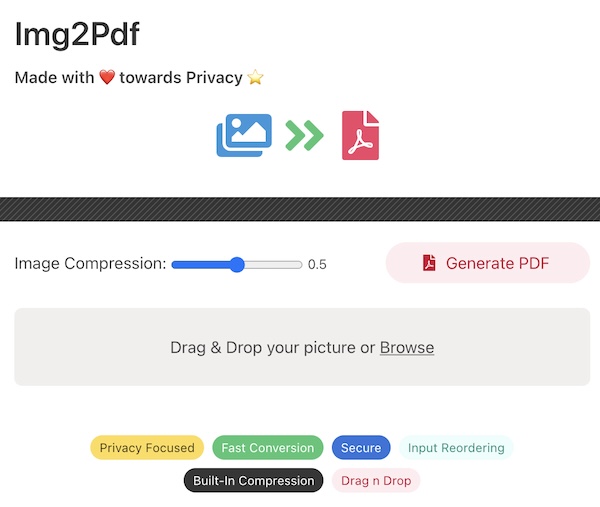Click the Drag n Drop pink tag
The image size is (600, 507).
click(x=376, y=481)
